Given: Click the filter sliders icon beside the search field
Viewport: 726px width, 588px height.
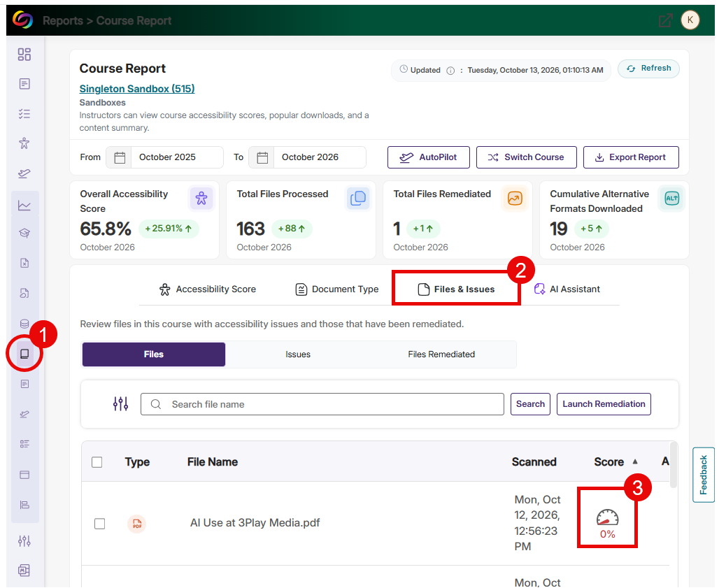Looking at the screenshot, I should (x=120, y=403).
